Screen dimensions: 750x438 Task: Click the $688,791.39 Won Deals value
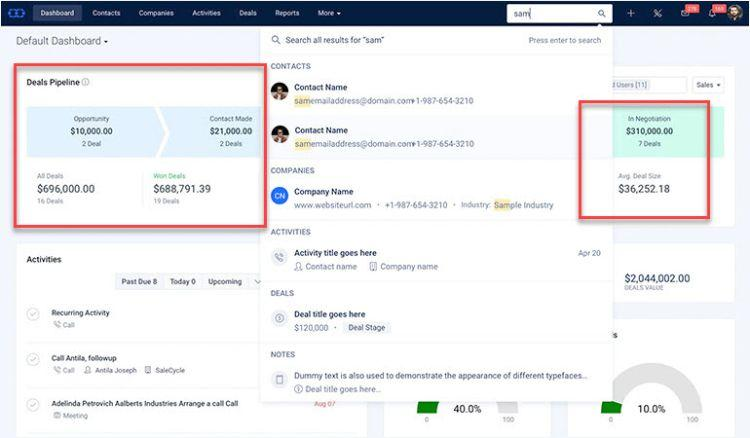182,189
